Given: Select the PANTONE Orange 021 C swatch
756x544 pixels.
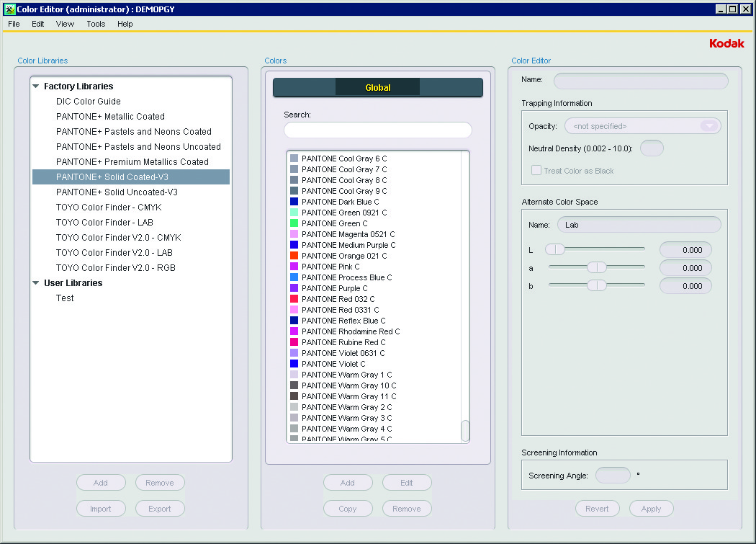Looking at the screenshot, I should tap(294, 256).
